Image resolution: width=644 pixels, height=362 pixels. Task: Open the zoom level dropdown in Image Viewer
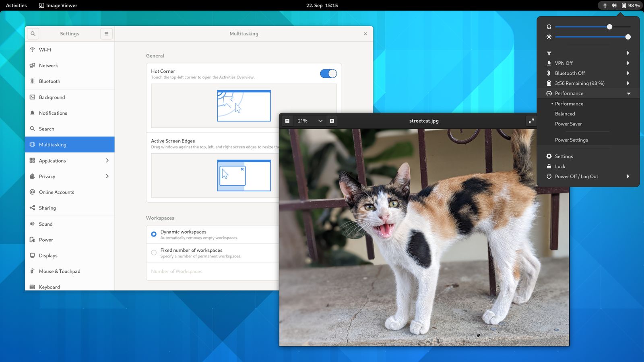pyautogui.click(x=320, y=121)
